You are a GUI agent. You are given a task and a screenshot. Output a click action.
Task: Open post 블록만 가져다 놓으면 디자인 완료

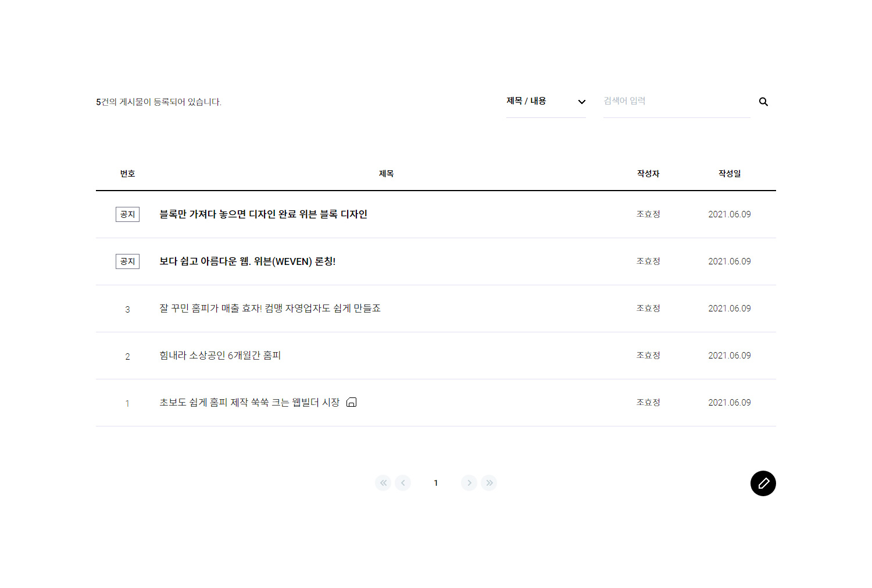coord(263,214)
